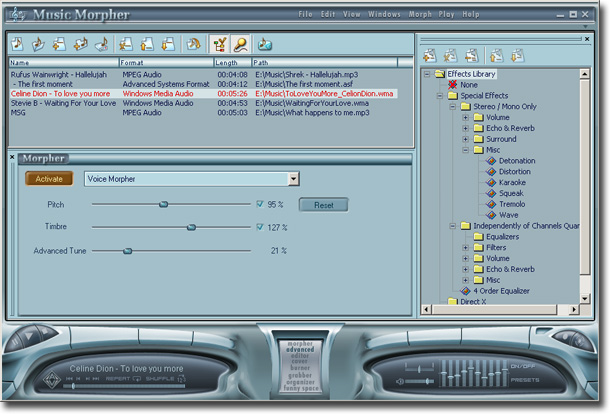Click the new playlist music-note page icon
Viewport: 610px width, 414px height.
(x=17, y=44)
